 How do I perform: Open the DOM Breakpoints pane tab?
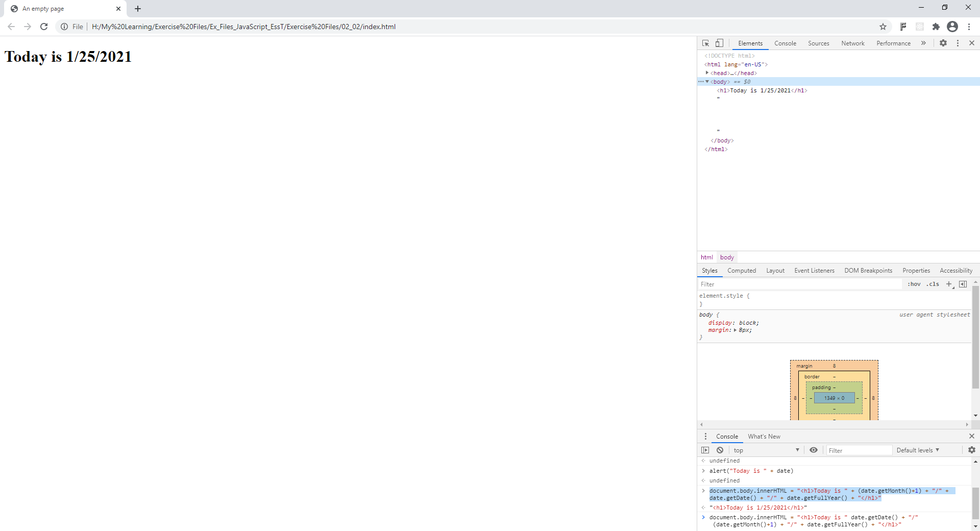[x=868, y=271]
